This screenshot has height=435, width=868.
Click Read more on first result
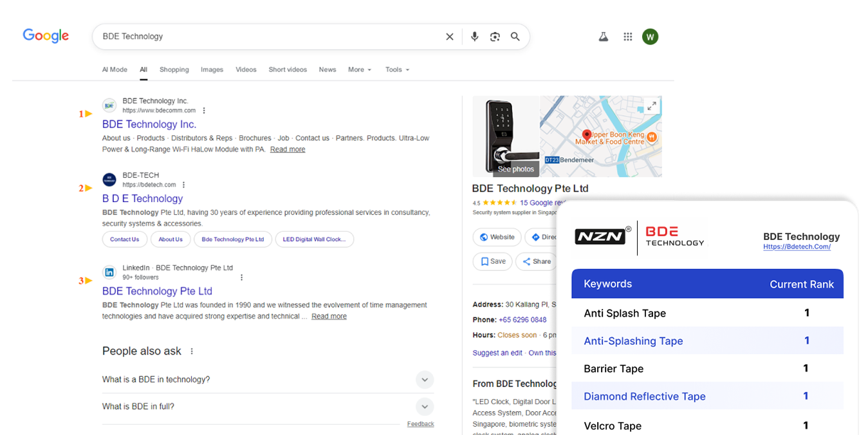pos(288,149)
